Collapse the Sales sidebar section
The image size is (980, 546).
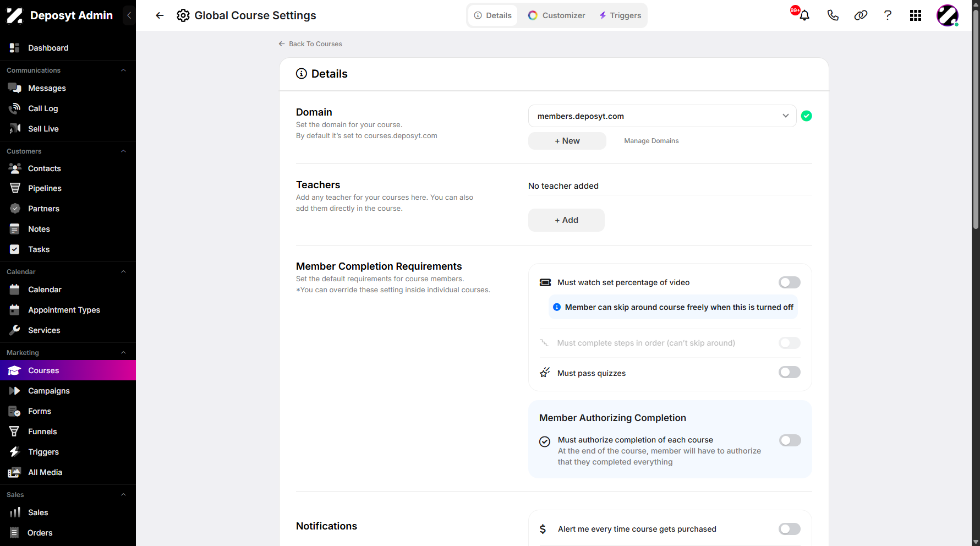click(123, 495)
